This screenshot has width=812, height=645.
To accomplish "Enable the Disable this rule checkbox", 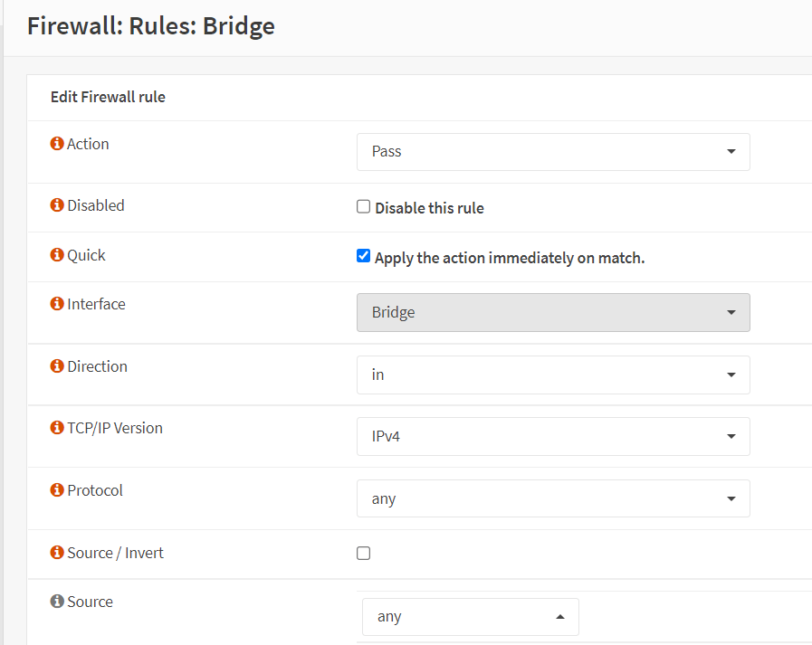I will pyautogui.click(x=364, y=207).
